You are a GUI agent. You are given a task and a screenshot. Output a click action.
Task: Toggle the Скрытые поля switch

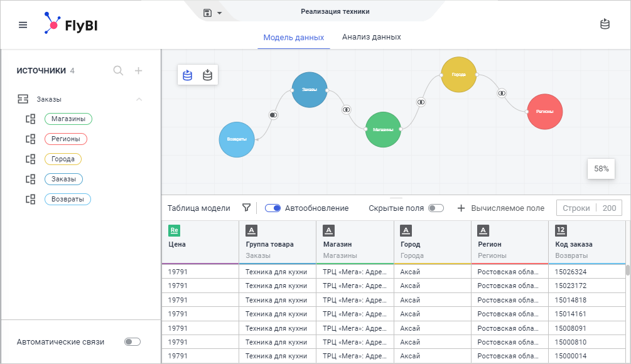tap(436, 208)
